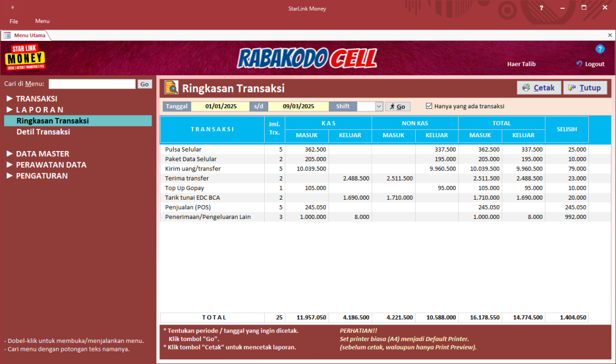Click Selisih value 245.050
616x364 pixels.
pos(575,207)
